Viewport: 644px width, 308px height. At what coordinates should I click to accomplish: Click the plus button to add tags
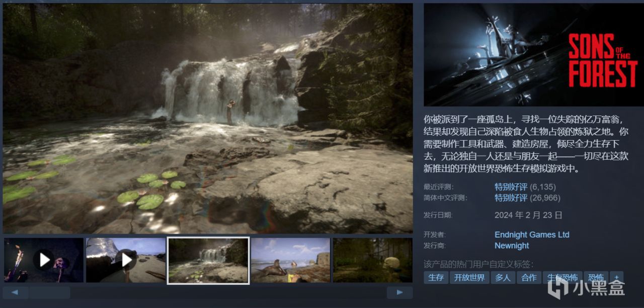click(x=617, y=277)
